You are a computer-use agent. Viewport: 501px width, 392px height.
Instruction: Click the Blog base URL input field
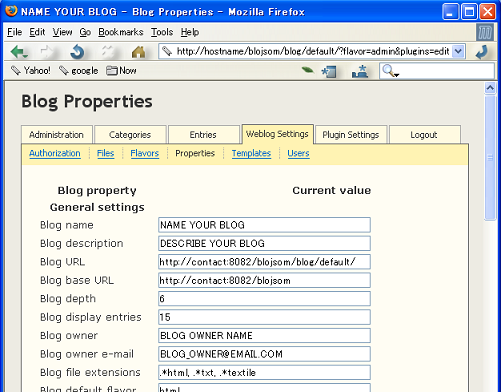click(264, 280)
